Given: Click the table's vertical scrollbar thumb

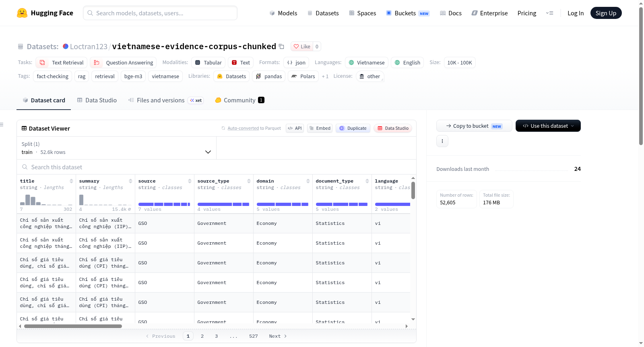Looking at the screenshot, I should click(413, 190).
